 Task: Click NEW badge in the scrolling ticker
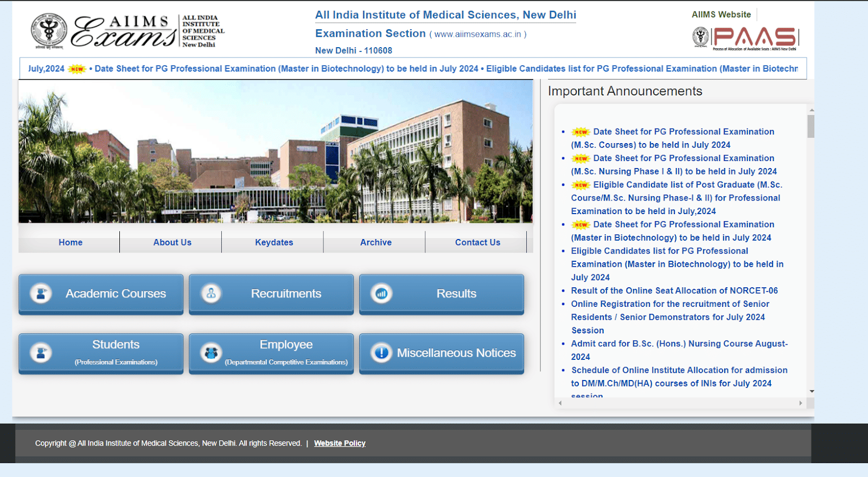pyautogui.click(x=77, y=69)
